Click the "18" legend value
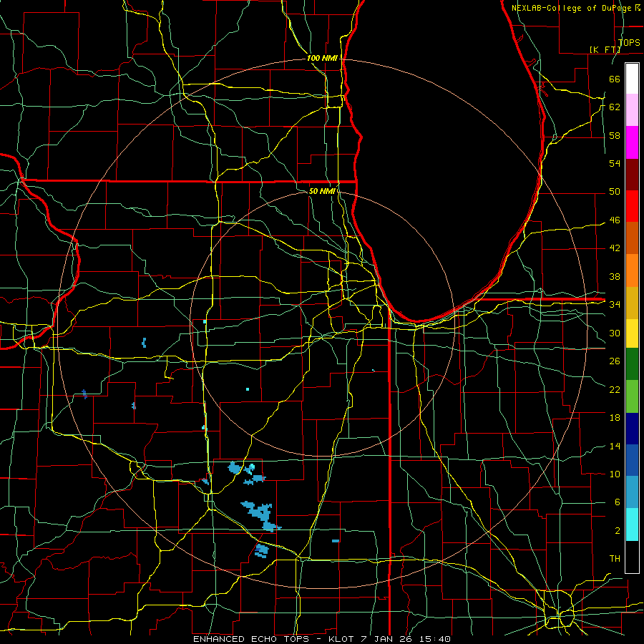Image resolution: width=644 pixels, height=644 pixels. click(x=615, y=418)
